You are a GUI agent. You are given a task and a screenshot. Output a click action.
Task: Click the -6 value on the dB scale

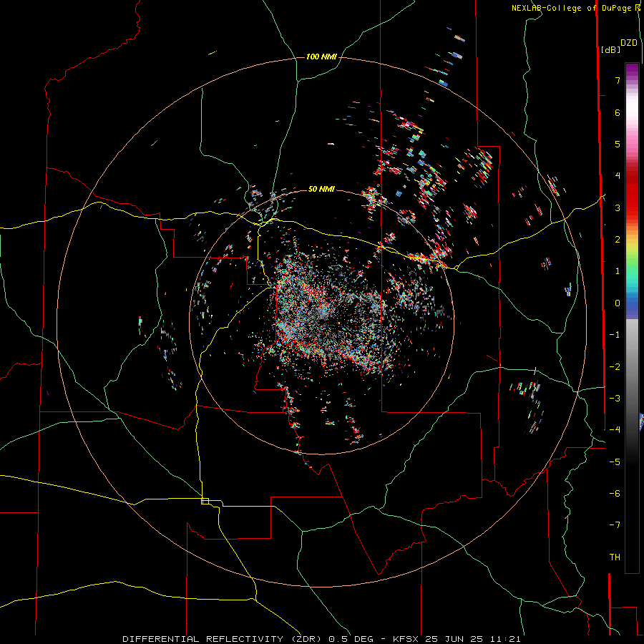coord(615,494)
